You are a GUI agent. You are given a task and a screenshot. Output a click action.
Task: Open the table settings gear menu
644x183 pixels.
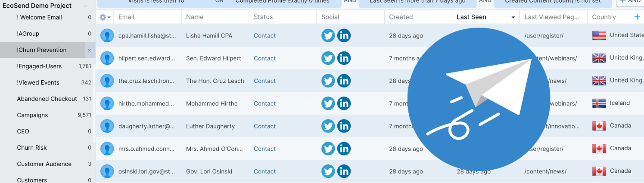105,17
